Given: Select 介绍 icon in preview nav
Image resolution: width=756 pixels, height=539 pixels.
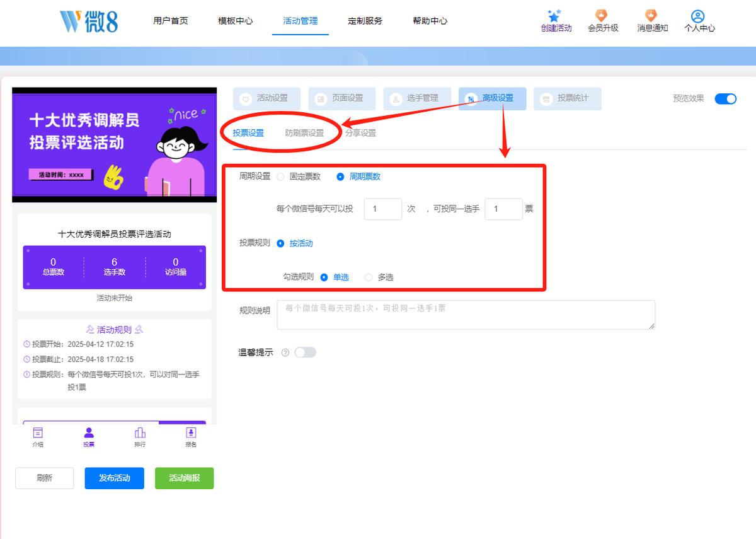Looking at the screenshot, I should (38, 432).
